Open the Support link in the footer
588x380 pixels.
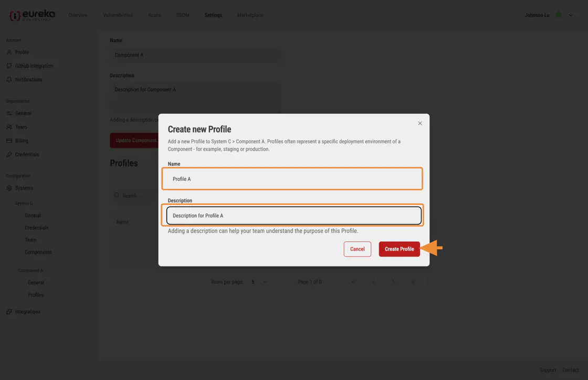[548, 370]
